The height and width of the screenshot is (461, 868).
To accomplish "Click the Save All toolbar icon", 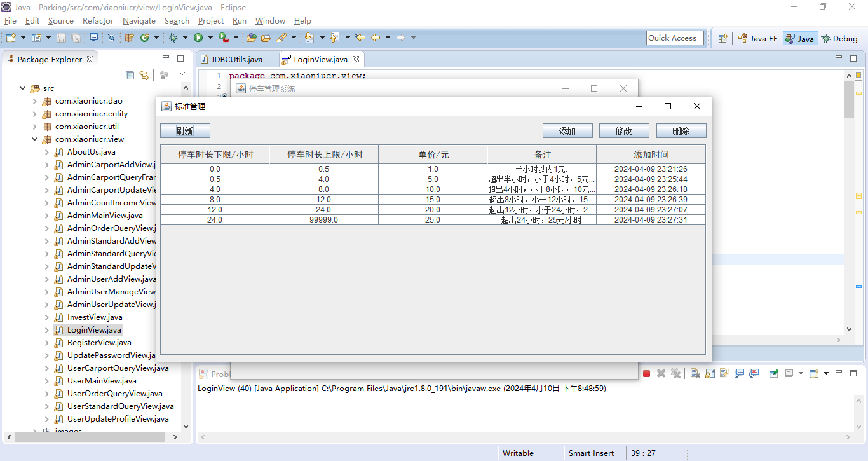I will point(76,38).
